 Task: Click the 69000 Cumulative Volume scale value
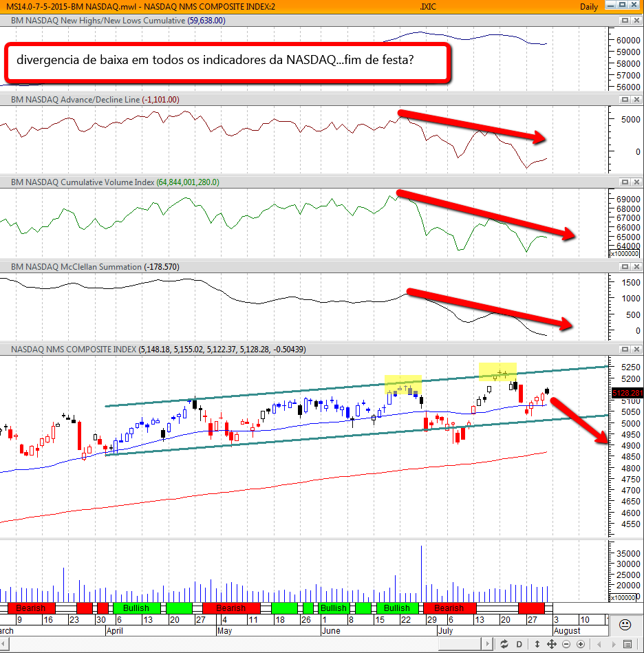628,199
